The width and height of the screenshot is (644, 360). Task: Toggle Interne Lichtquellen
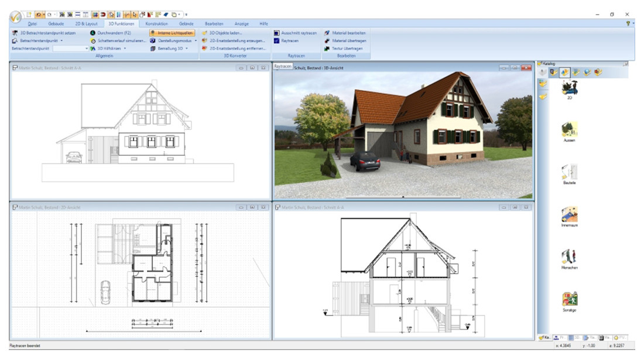click(x=172, y=33)
